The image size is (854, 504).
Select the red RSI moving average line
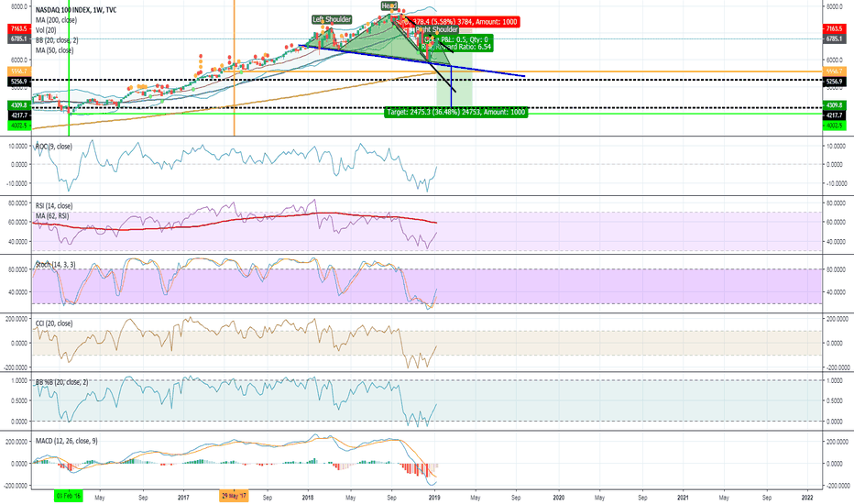pos(235,220)
